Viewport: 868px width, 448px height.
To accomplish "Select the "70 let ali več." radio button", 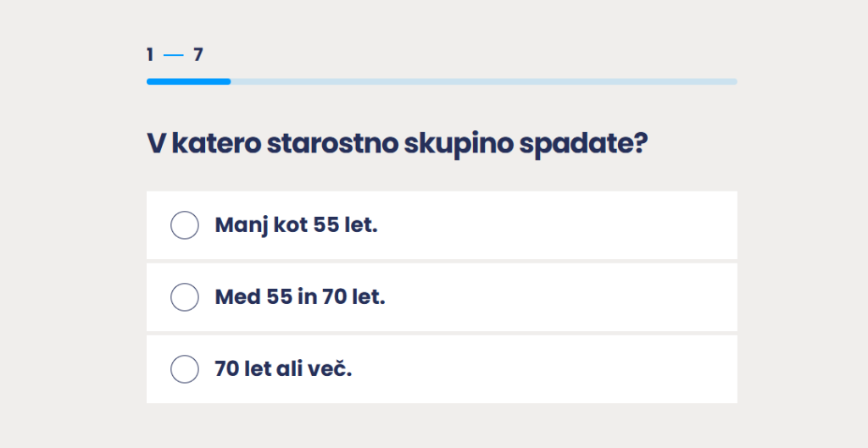I will coord(185,369).
